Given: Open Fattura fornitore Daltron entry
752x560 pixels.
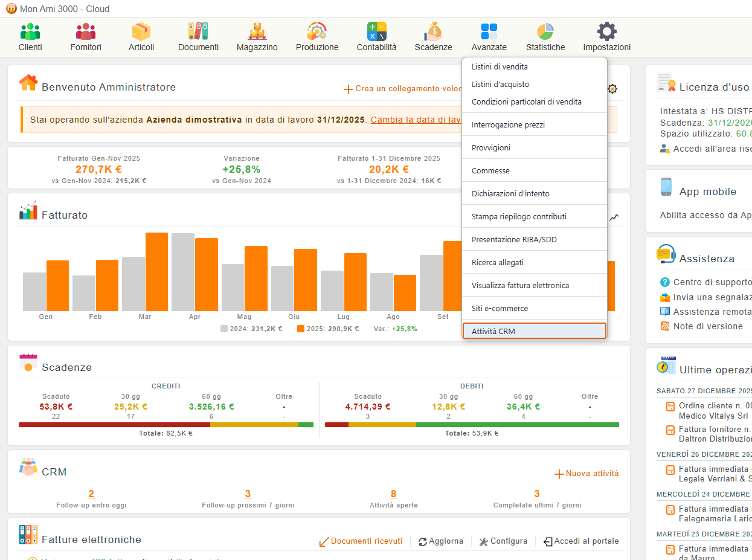Looking at the screenshot, I should click(x=709, y=434).
